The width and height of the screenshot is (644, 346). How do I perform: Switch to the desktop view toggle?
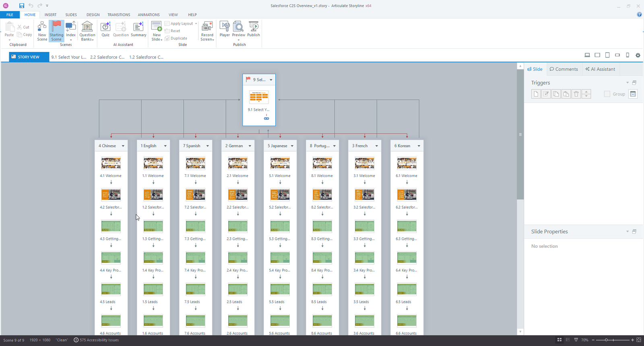coord(587,55)
